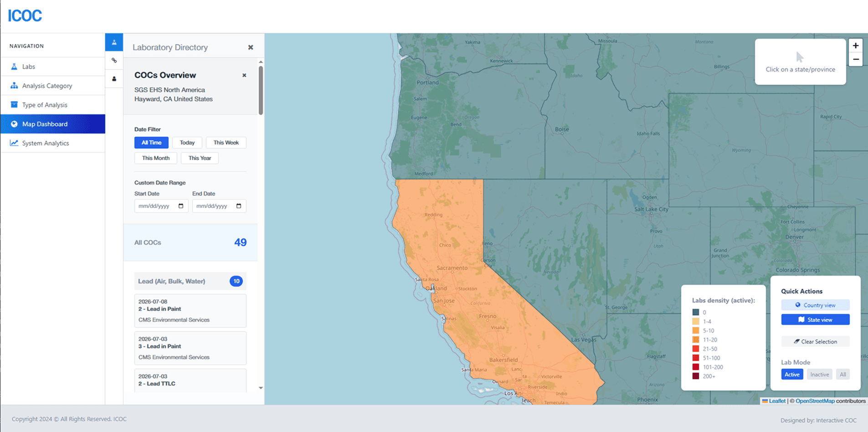
Task: Set Lab Mode to Inactive
Action: point(819,374)
